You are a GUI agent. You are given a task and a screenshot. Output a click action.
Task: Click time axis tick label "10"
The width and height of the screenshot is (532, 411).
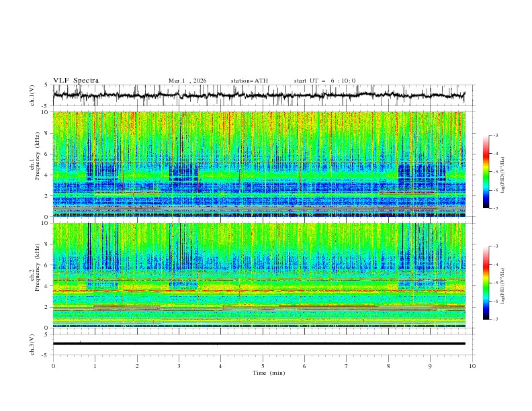pos(472,366)
